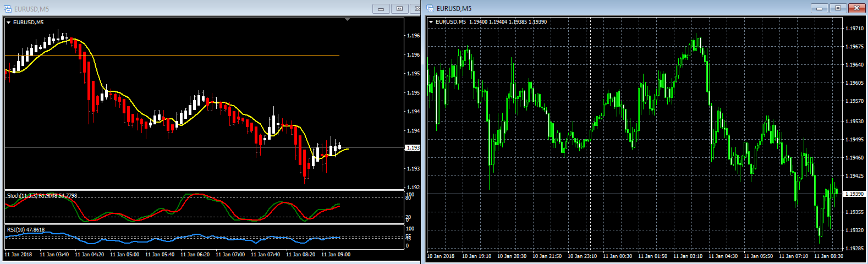Click the 11 Jan 05:50 time label

pyautogui.click(x=758, y=256)
